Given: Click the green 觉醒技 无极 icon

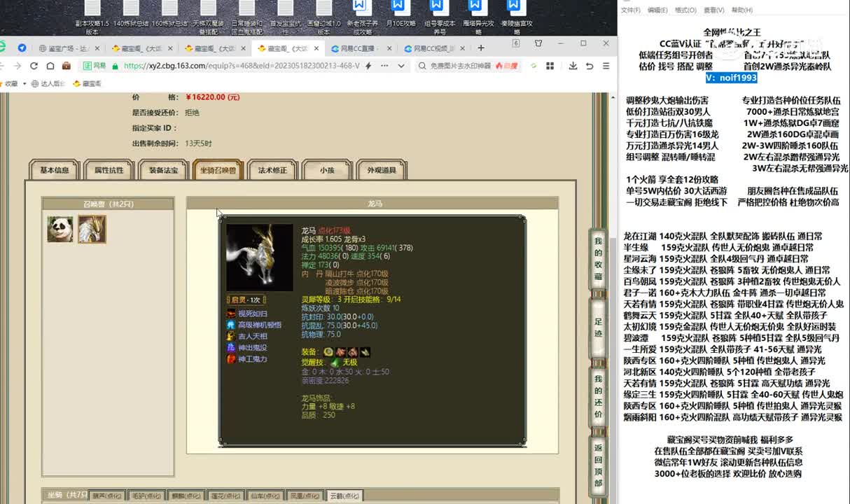Looking at the screenshot, I should tap(335, 363).
